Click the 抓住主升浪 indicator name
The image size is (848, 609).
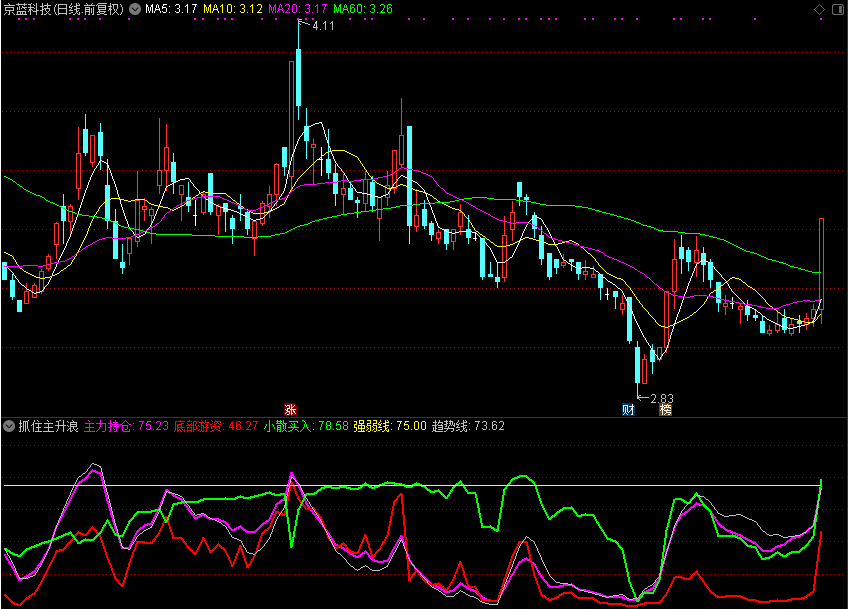point(47,426)
